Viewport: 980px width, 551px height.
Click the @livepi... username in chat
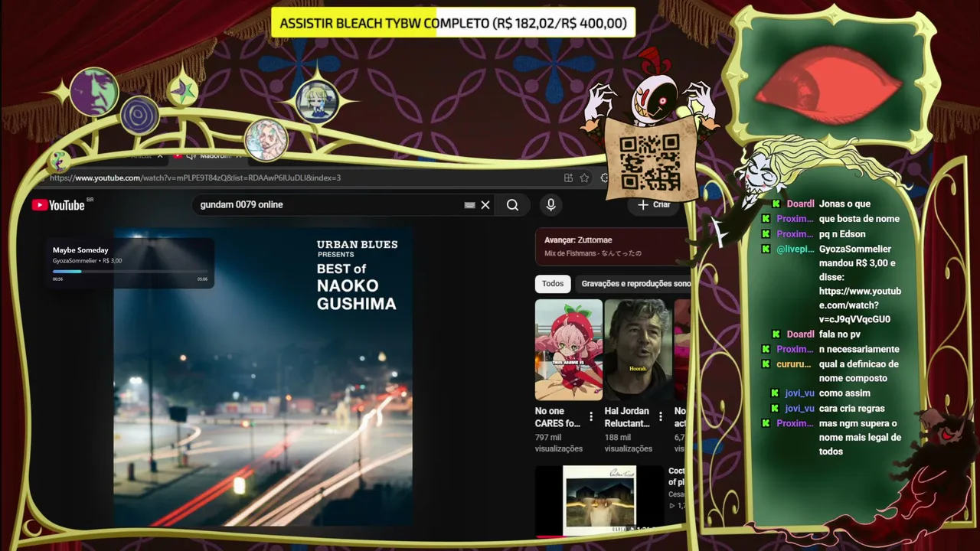click(795, 249)
